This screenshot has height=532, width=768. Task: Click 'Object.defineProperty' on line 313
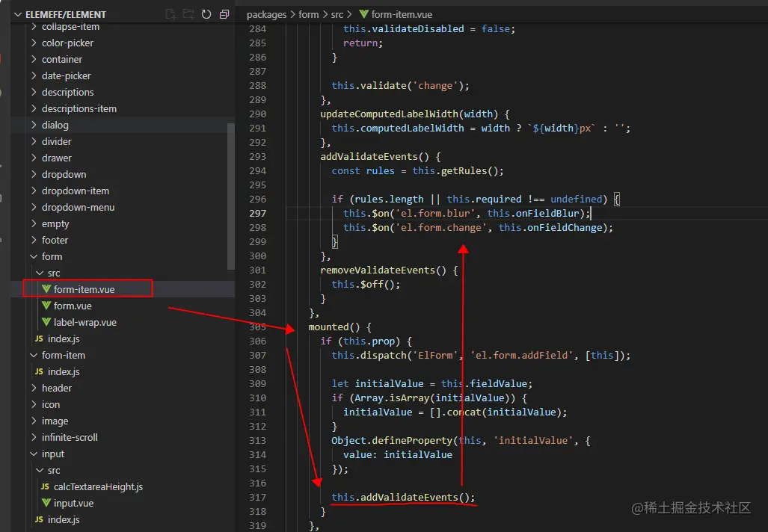click(392, 441)
